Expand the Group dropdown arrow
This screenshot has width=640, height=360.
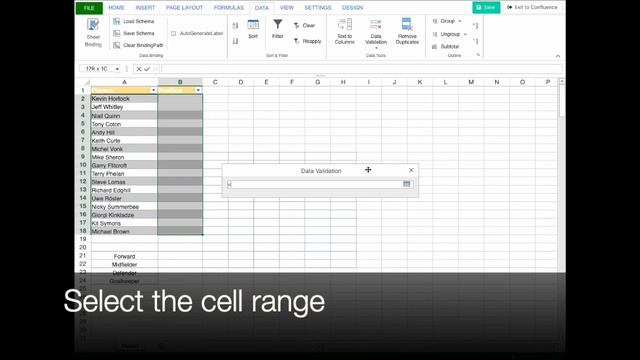(x=460, y=21)
